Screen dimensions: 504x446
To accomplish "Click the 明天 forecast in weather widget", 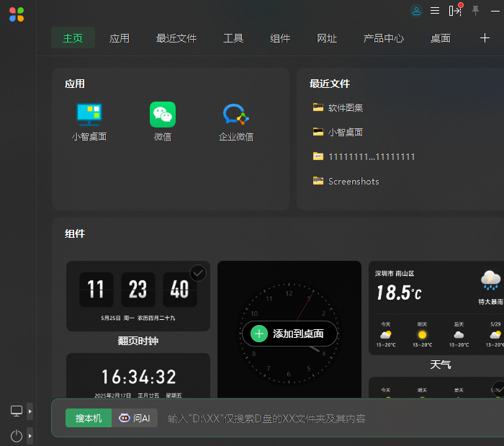I will 423,334.
